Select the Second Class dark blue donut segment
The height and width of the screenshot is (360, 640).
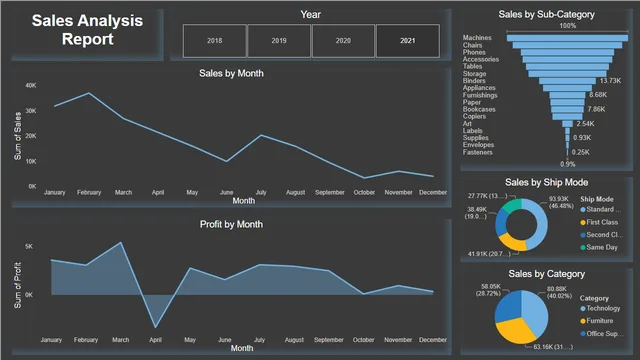(501, 222)
